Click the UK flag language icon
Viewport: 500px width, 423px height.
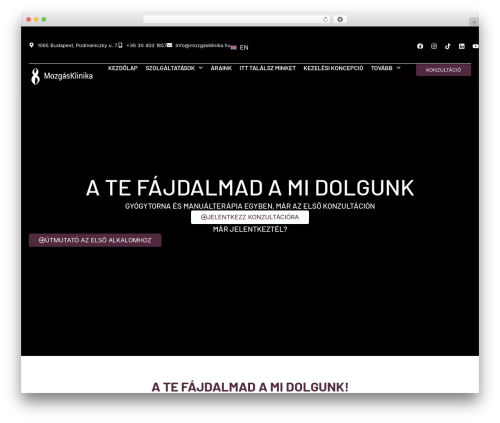pos(234,47)
